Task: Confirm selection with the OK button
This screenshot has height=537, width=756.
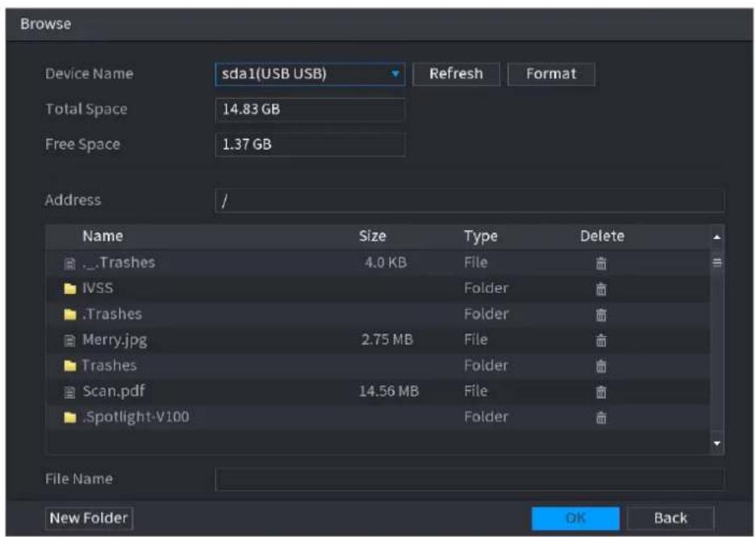Action: [575, 518]
